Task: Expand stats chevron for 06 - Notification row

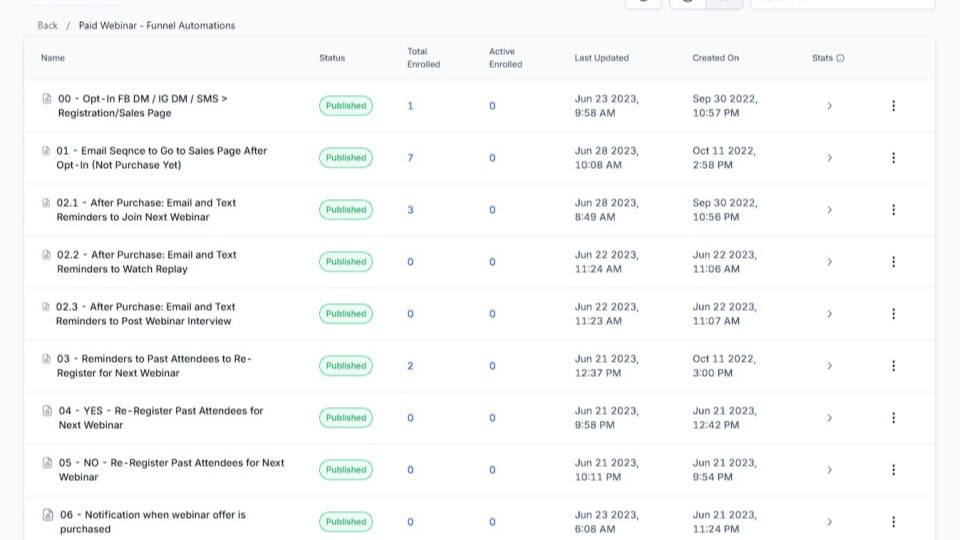Action: 830,522
